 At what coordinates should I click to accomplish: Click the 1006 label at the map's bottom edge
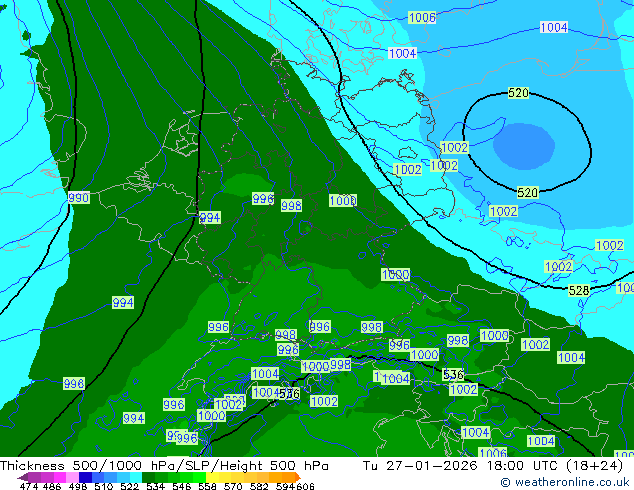pos(492,452)
